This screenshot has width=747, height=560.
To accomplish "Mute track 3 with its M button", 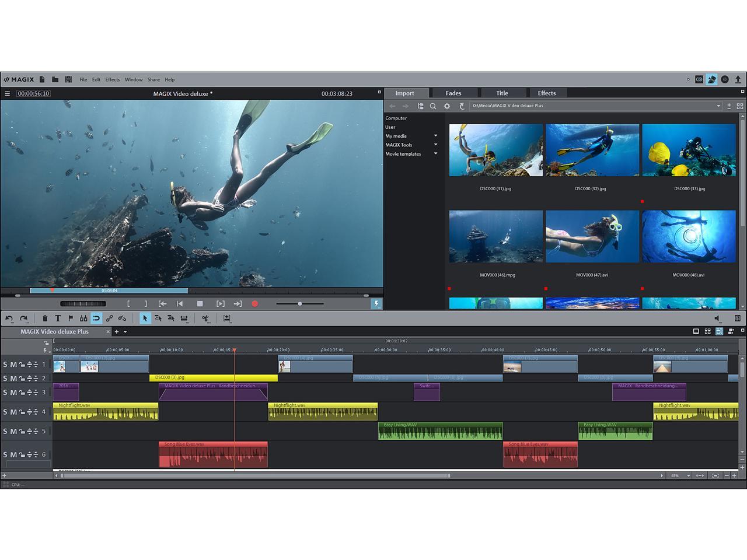I will tap(13, 393).
